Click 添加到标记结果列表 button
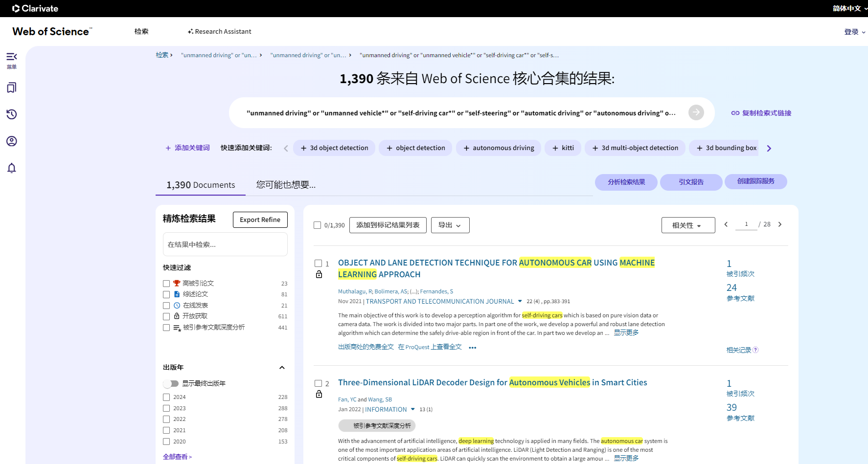Screen dimensions: 868x464 click(388, 225)
